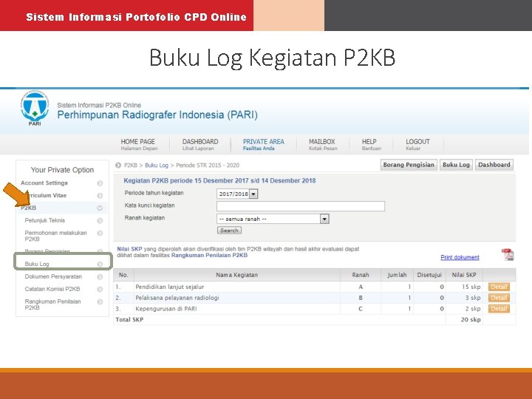Click arrow icon beside Curriculum Vitae

[x=100, y=196]
